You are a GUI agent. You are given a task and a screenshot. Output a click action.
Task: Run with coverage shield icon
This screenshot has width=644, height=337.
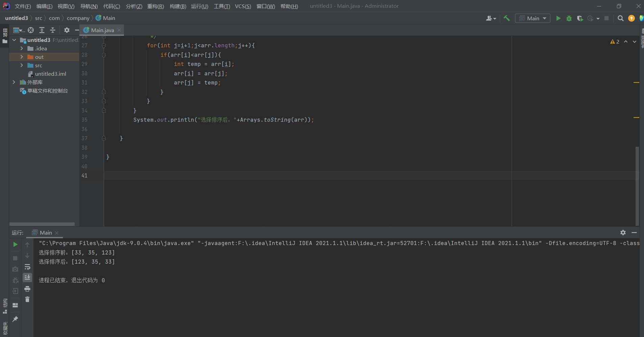580,18
